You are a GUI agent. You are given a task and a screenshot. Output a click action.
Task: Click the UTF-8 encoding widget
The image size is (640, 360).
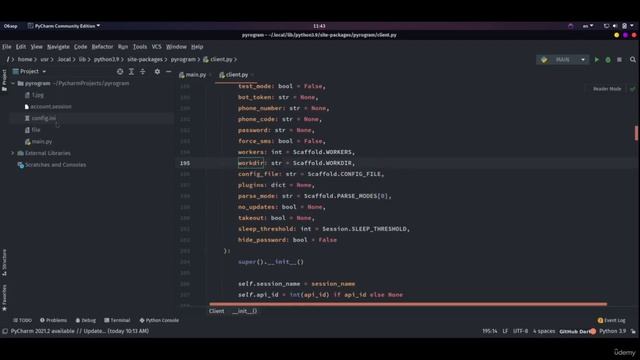(520, 331)
